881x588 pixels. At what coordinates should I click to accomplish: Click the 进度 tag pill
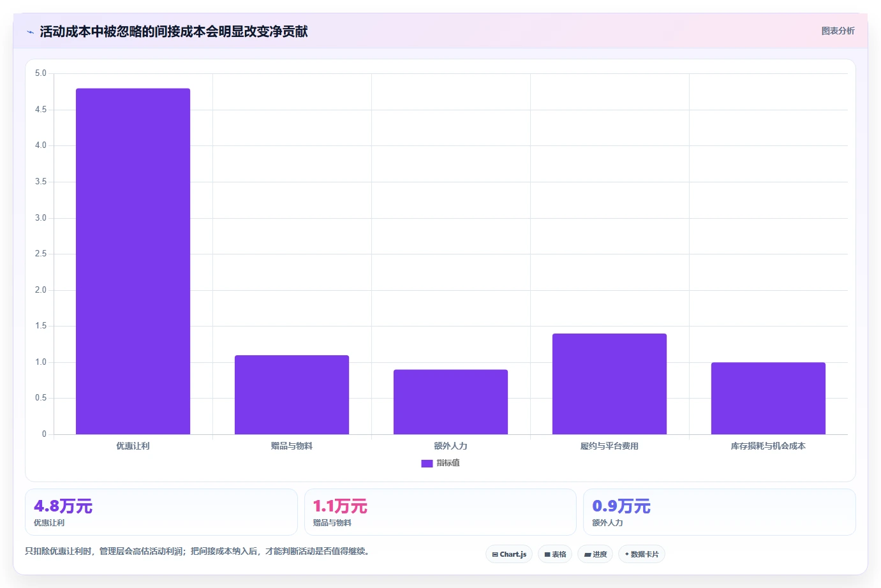click(595, 554)
